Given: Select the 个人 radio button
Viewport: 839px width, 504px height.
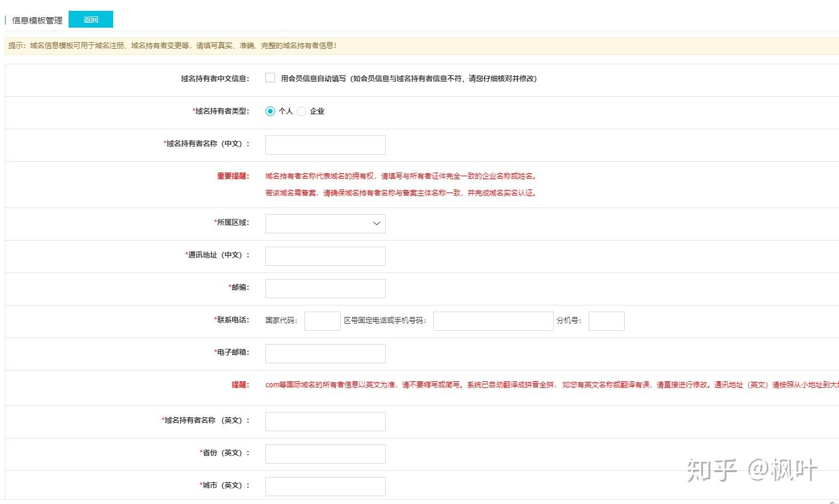Looking at the screenshot, I should [270, 111].
